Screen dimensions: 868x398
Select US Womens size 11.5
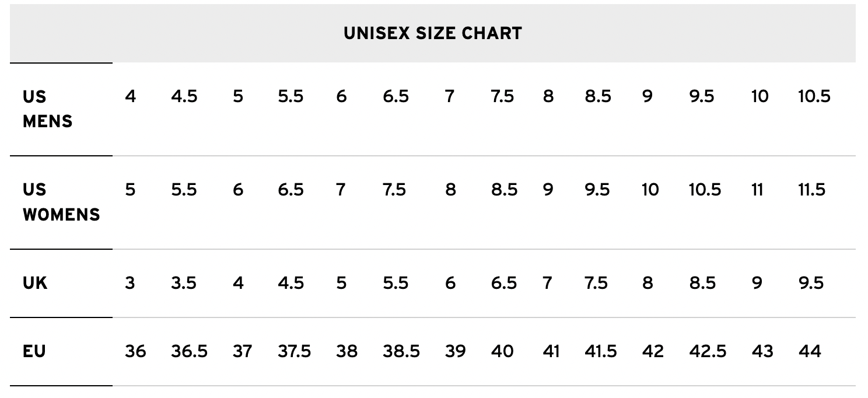[811, 190]
